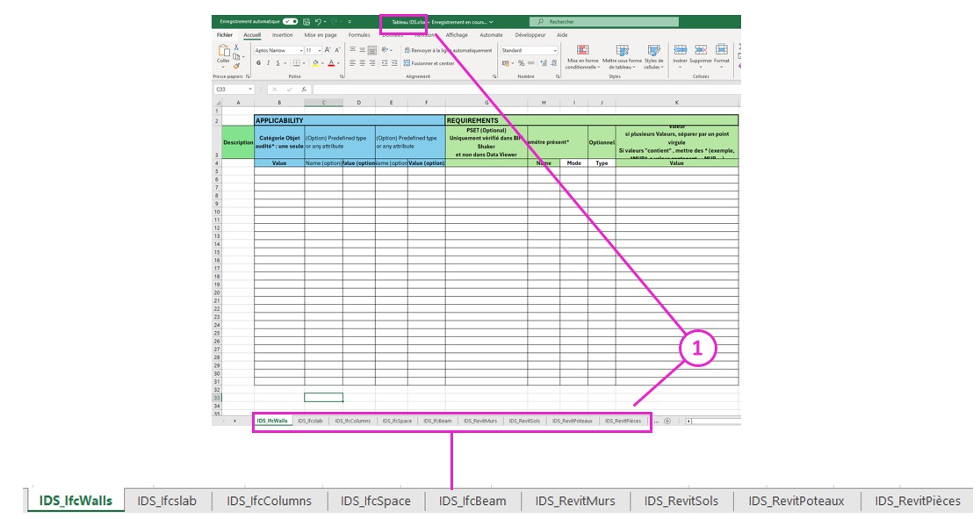980x519 pixels.
Task: Click the Italic I formatting icon
Action: (268, 63)
